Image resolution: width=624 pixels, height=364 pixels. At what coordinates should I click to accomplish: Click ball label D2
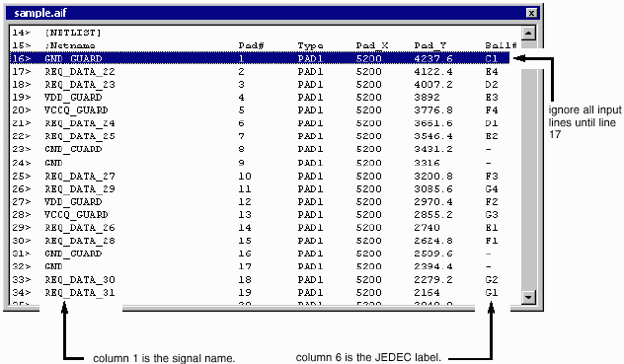click(492, 84)
